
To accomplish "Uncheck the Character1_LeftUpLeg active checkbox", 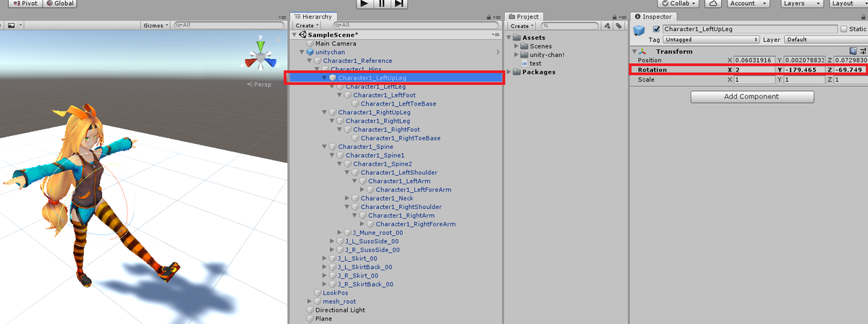I will (x=657, y=29).
